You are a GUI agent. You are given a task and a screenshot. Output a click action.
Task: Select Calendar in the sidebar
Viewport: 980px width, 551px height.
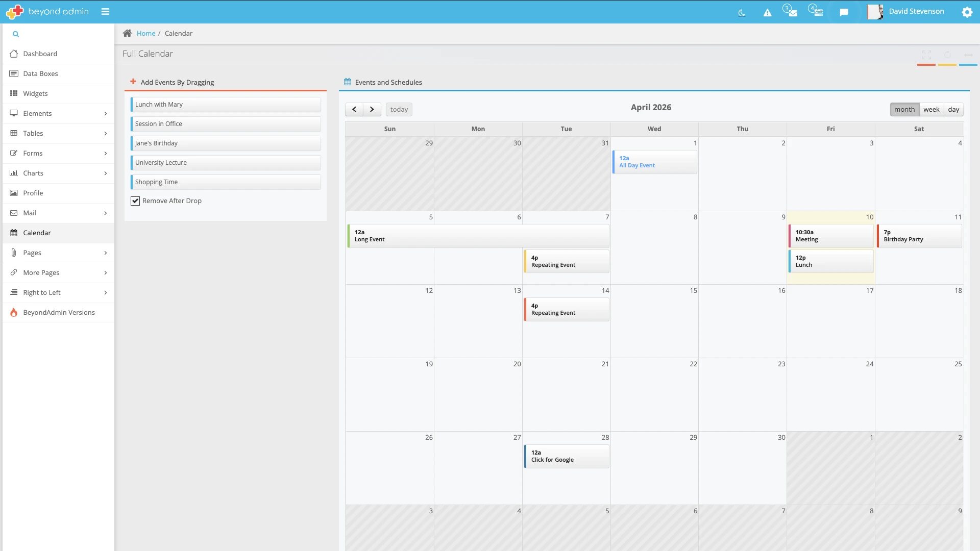click(x=58, y=233)
